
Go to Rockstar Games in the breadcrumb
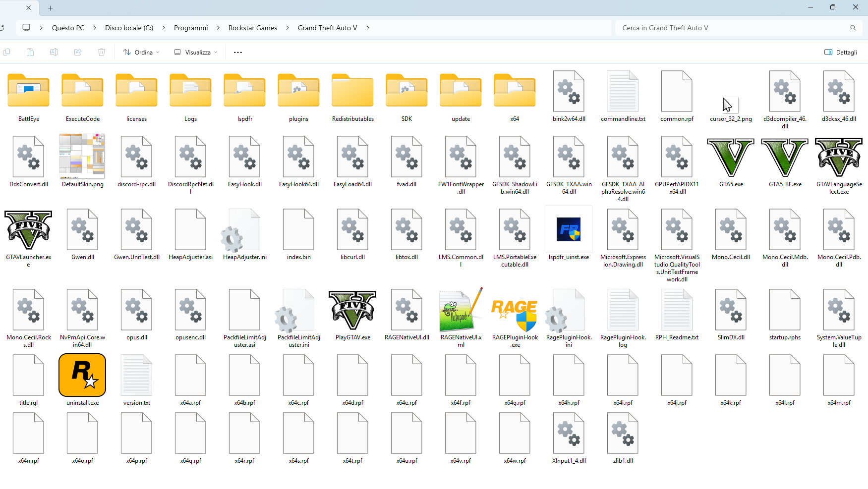pyautogui.click(x=253, y=28)
